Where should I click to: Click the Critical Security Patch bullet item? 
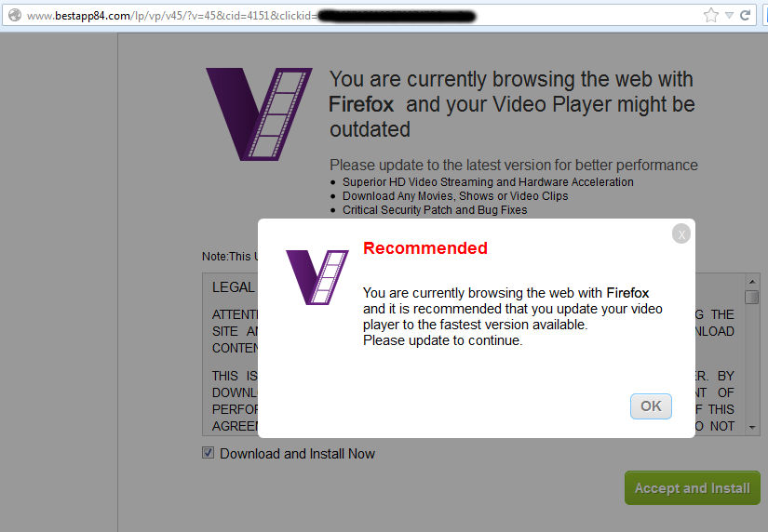pyautogui.click(x=435, y=210)
